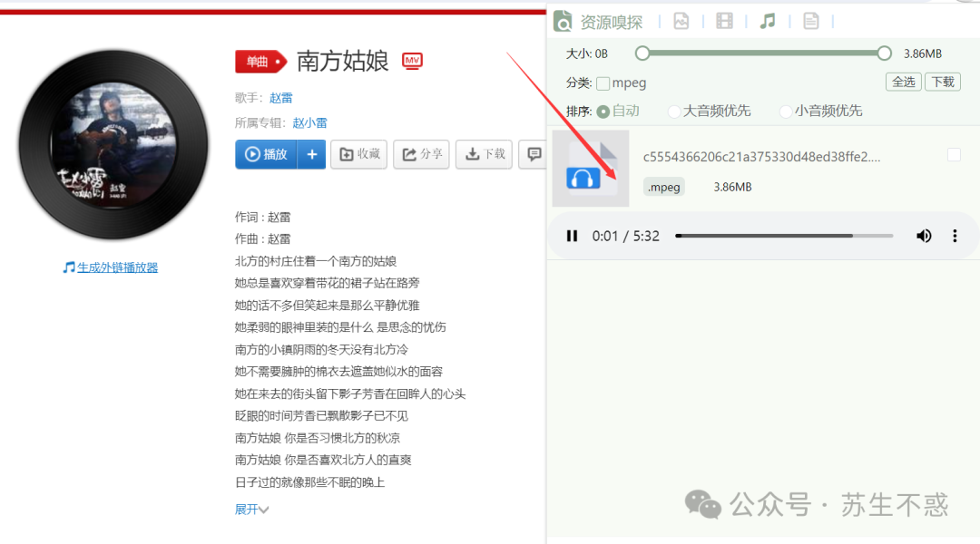Seek in the audio progress bar

click(x=784, y=236)
